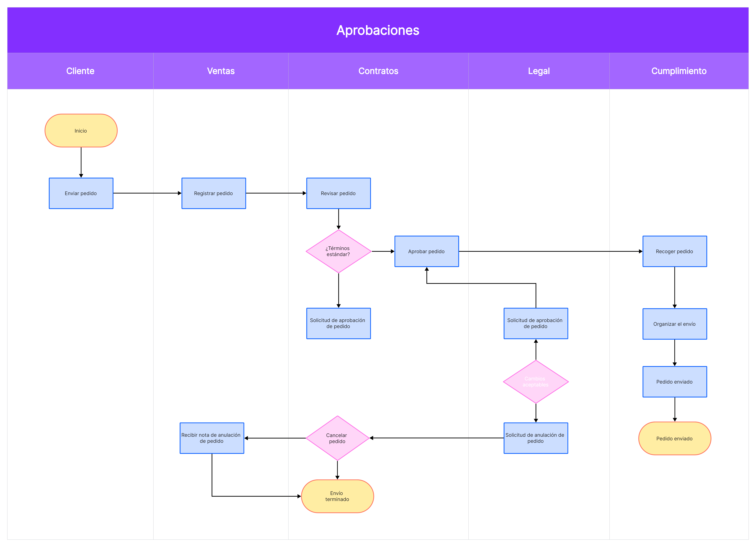Select the 'Aprobar pedido' process box
Image resolution: width=756 pixels, height=547 pixels.
(427, 251)
